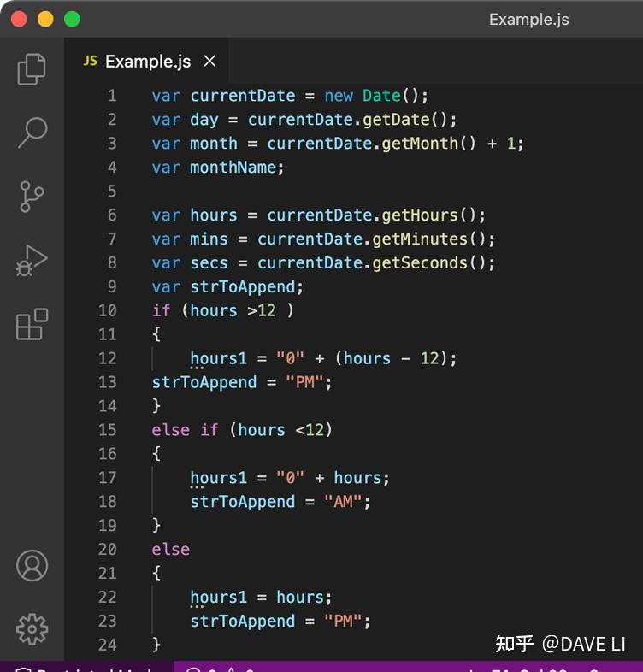Click line number 5 on the empty line
Screen dimensions: 643x672
(112, 192)
